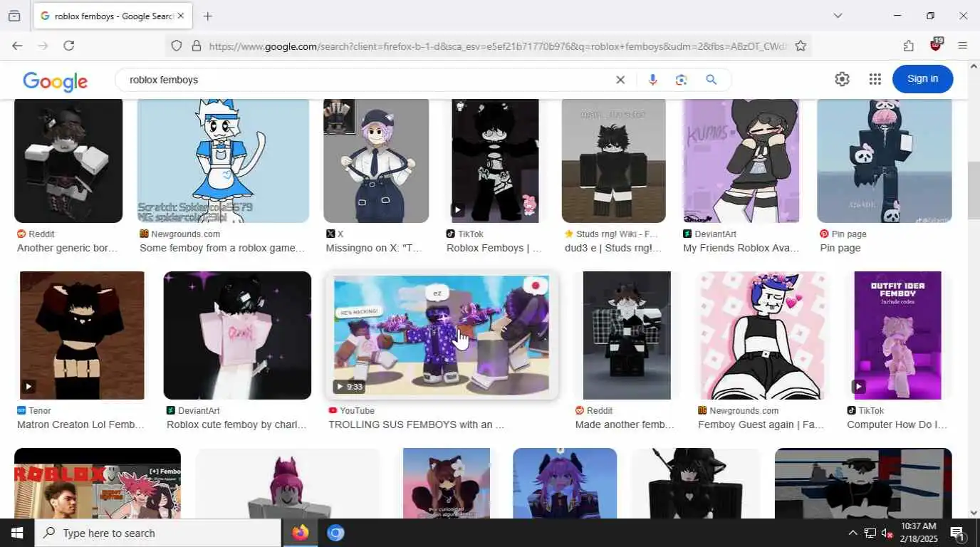Clear the search box with X
Image resolution: width=980 pixels, height=547 pixels.
620,80
